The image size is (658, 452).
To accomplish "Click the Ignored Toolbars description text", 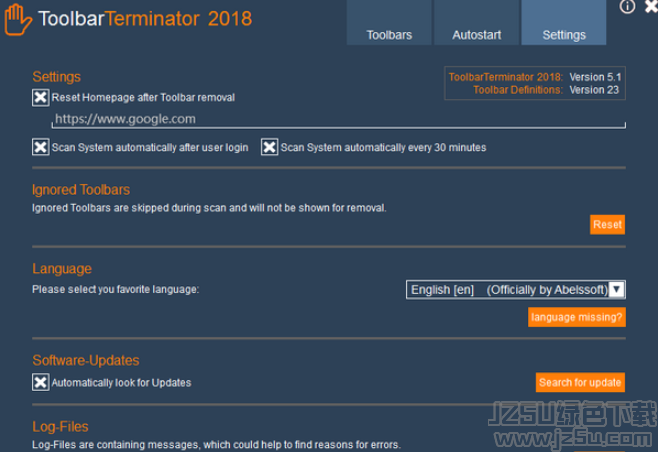I will pyautogui.click(x=209, y=208).
